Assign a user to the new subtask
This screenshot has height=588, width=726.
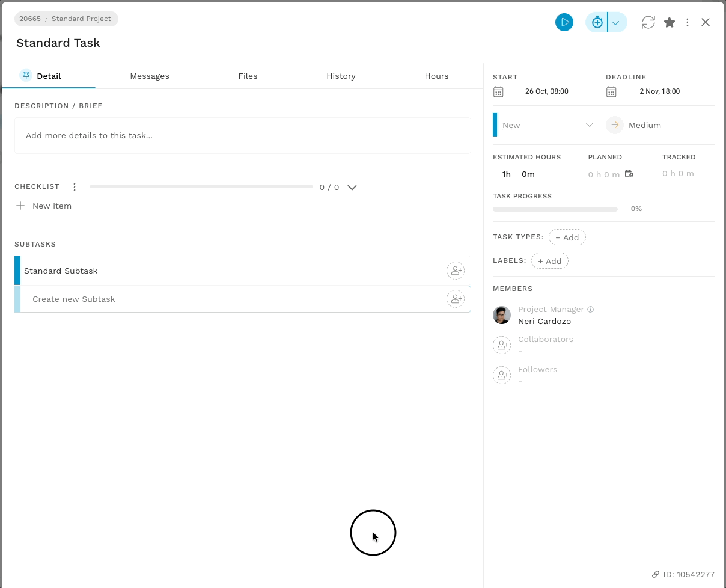[456, 299]
